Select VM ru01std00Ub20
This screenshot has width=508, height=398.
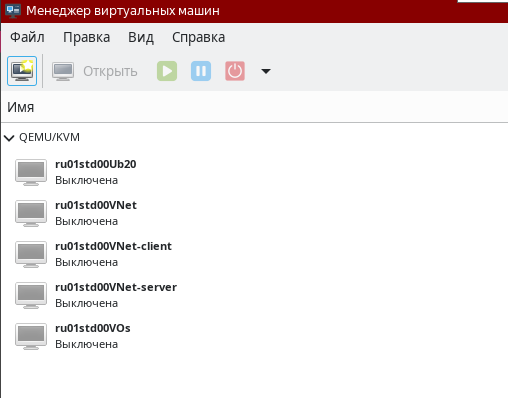pyautogui.click(x=255, y=172)
